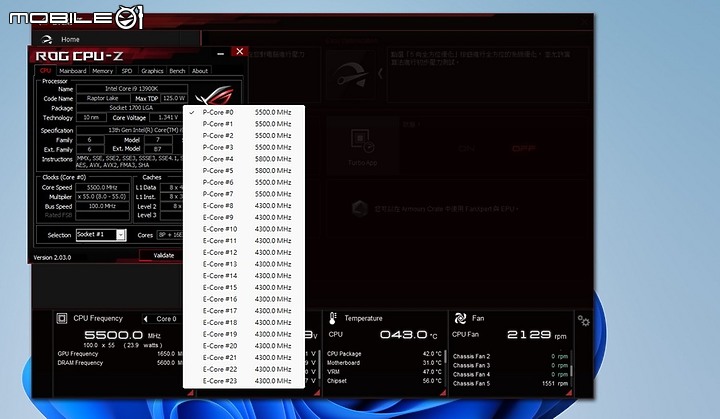The width and height of the screenshot is (720, 419).
Task: Select P-Core #4 at 5800.0 MHz
Action: tap(243, 159)
